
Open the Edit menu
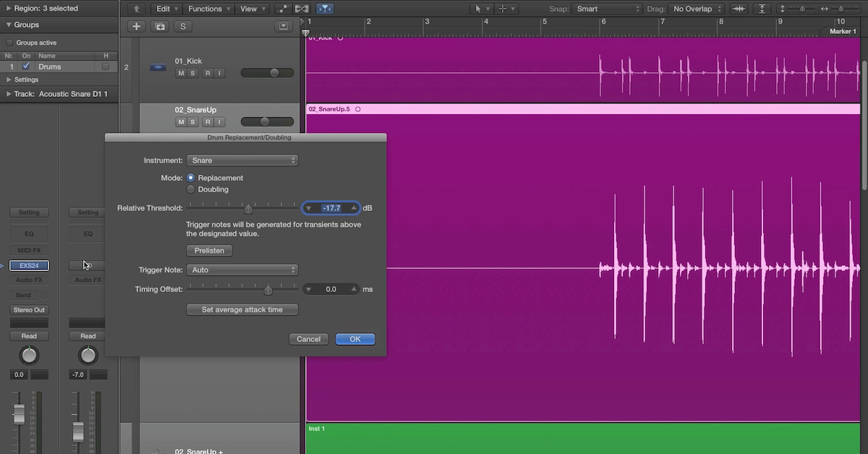click(x=167, y=9)
